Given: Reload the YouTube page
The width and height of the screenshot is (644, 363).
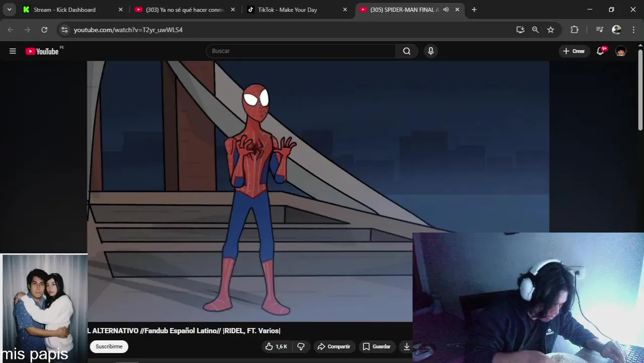Looking at the screenshot, I should coord(44,30).
